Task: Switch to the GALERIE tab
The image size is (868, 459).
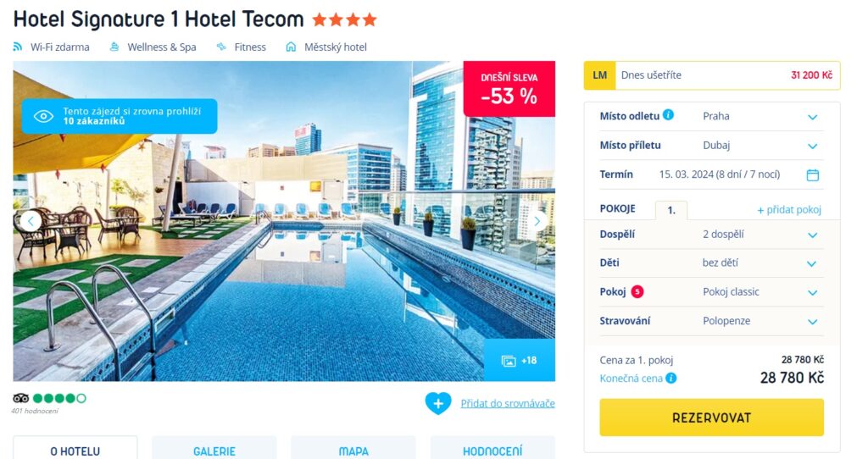Action: pyautogui.click(x=214, y=451)
